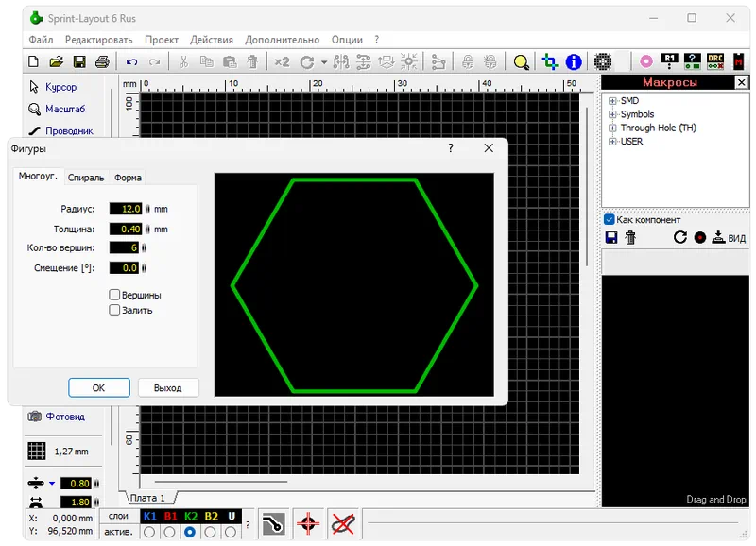Viewport: 756px width, 546px height.
Task: Select the Курсор tool
Action: [53, 87]
